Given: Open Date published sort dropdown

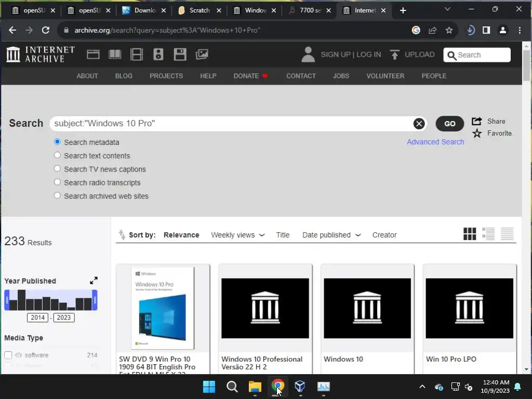Looking at the screenshot, I should (x=331, y=235).
